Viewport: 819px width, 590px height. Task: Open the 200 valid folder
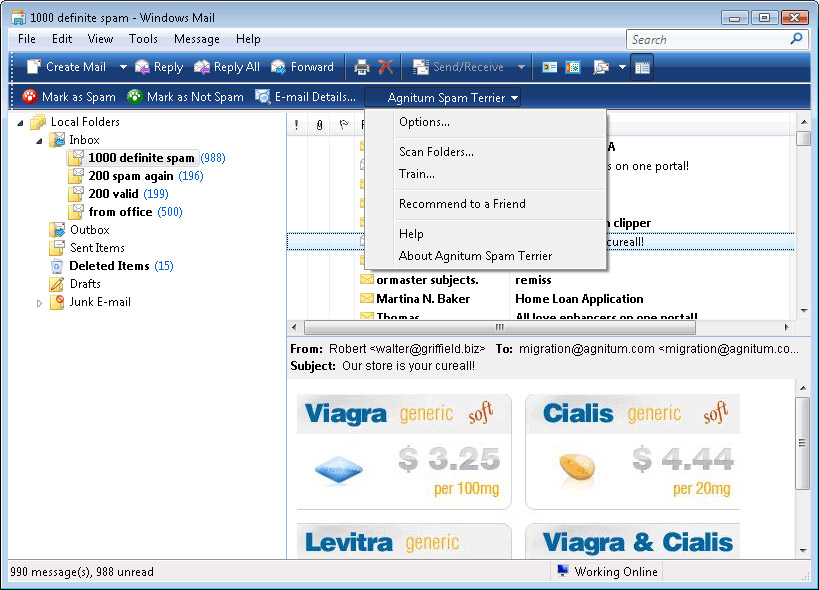pyautogui.click(x=113, y=194)
